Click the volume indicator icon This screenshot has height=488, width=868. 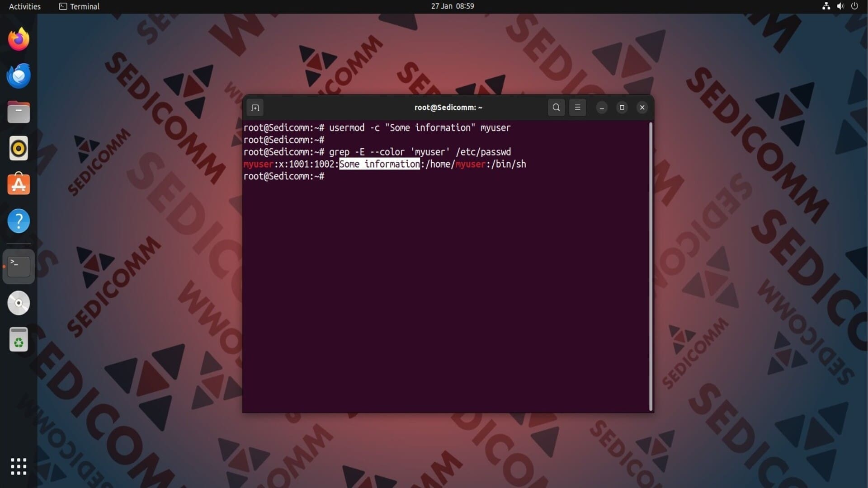(x=840, y=6)
